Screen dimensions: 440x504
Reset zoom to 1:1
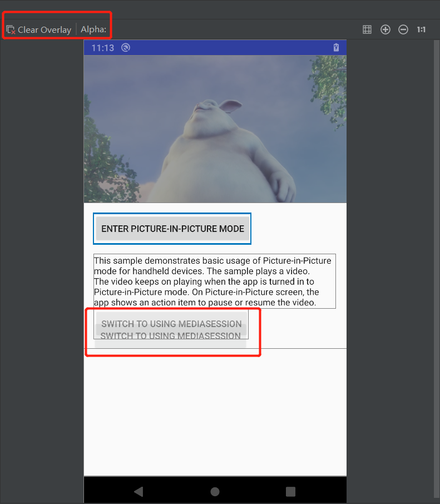[421, 29]
